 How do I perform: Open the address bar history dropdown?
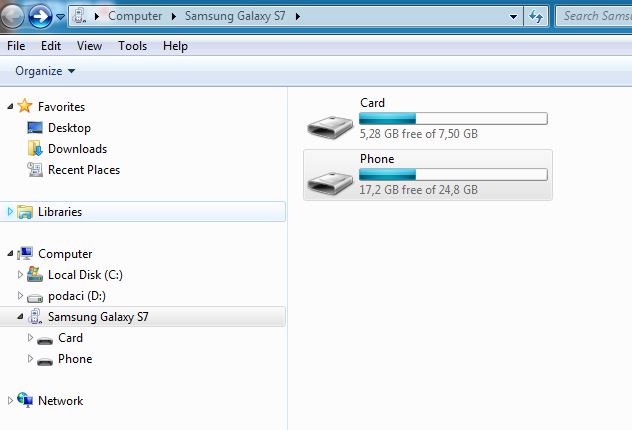[514, 17]
